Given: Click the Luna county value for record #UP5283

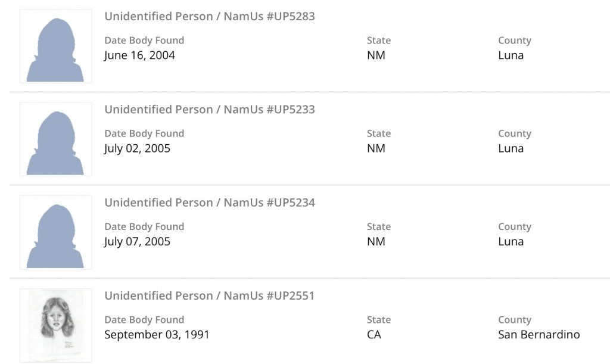Looking at the screenshot, I should coord(511,55).
